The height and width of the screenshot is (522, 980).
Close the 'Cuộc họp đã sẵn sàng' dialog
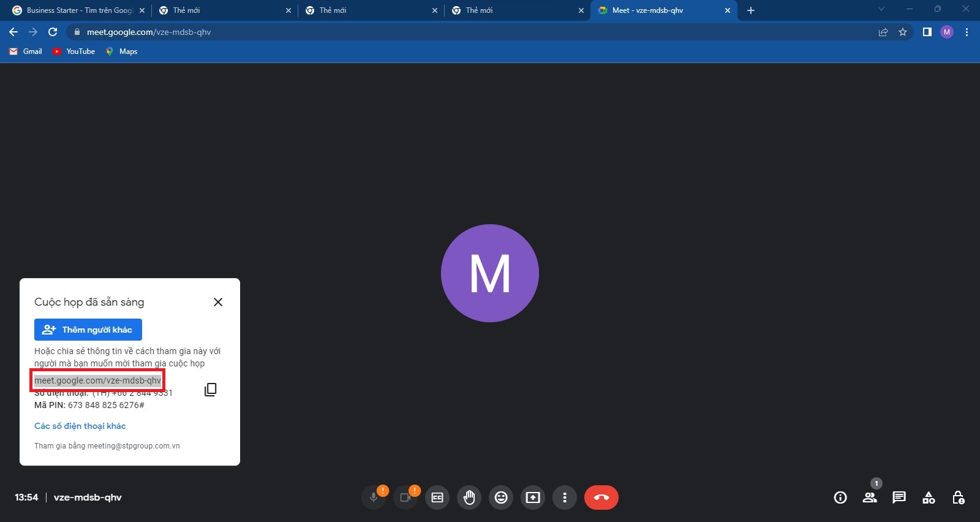(x=218, y=302)
